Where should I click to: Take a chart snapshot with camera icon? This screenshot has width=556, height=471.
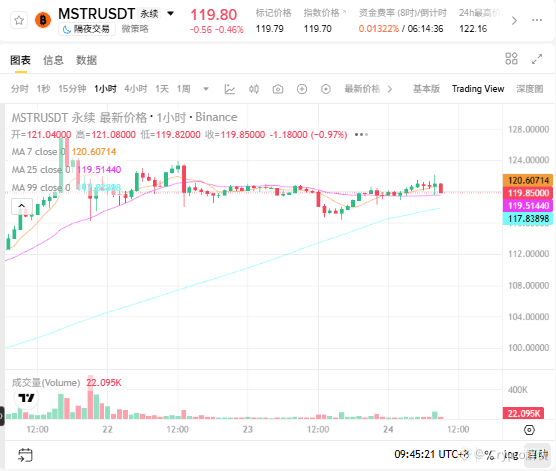click(278, 89)
